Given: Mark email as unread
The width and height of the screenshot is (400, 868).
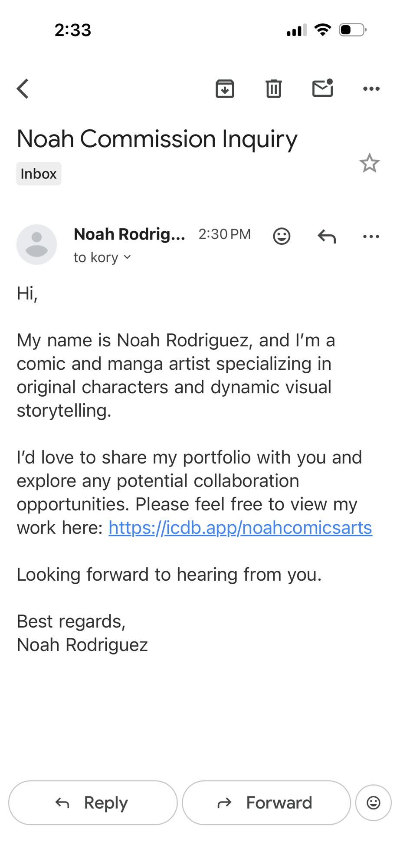Looking at the screenshot, I should click(x=322, y=89).
